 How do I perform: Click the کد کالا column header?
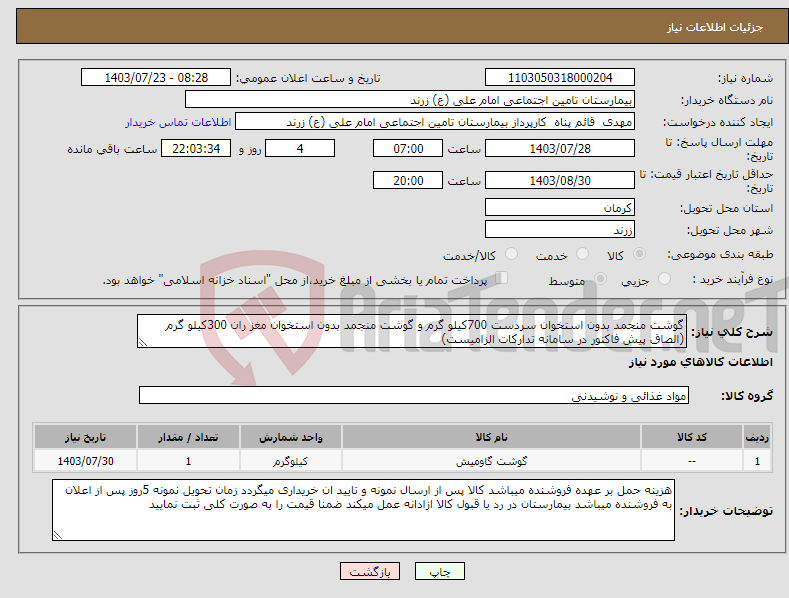(x=692, y=437)
